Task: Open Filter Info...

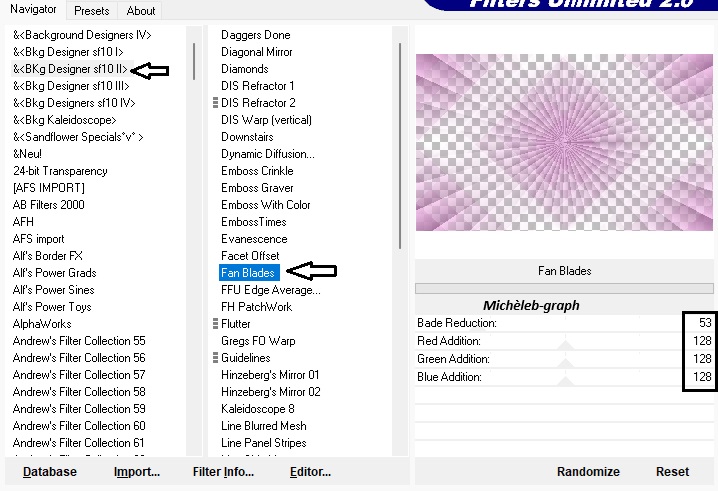Action: tap(223, 472)
